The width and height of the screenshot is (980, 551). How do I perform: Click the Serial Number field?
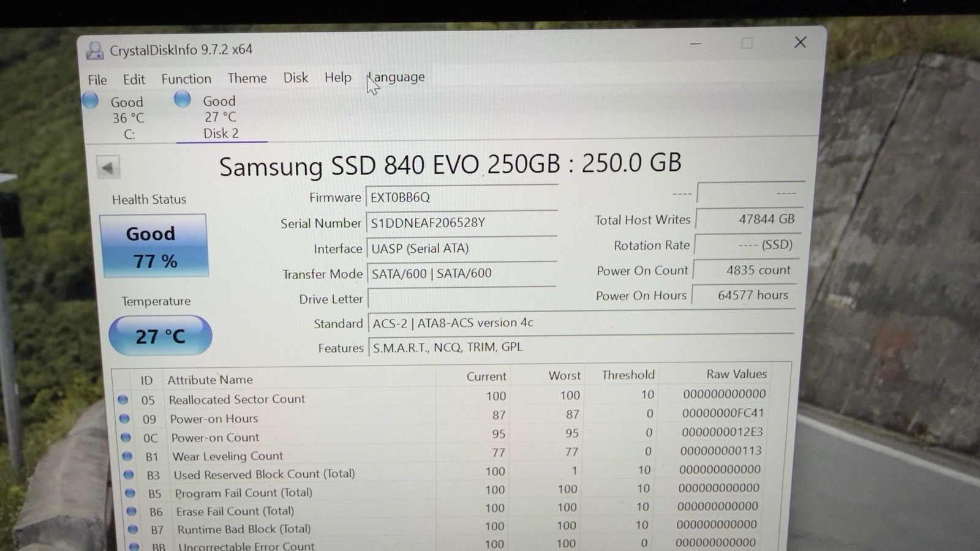(461, 223)
